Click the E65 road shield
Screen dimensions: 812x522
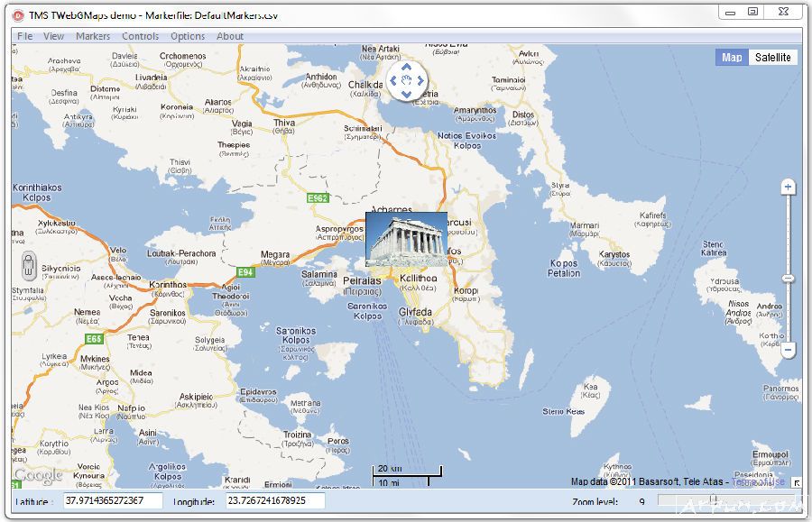pyautogui.click(x=95, y=339)
